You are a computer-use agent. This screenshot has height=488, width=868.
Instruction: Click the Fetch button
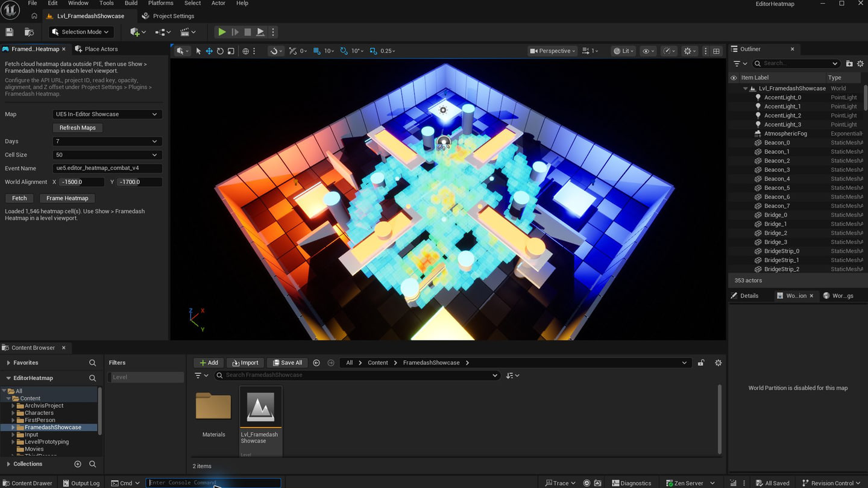19,198
